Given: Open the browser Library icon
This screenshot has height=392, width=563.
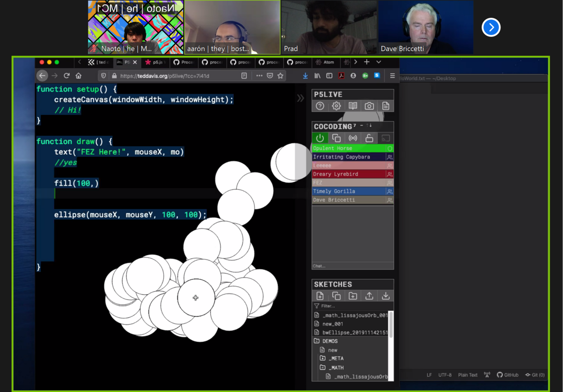Looking at the screenshot, I should click(317, 76).
